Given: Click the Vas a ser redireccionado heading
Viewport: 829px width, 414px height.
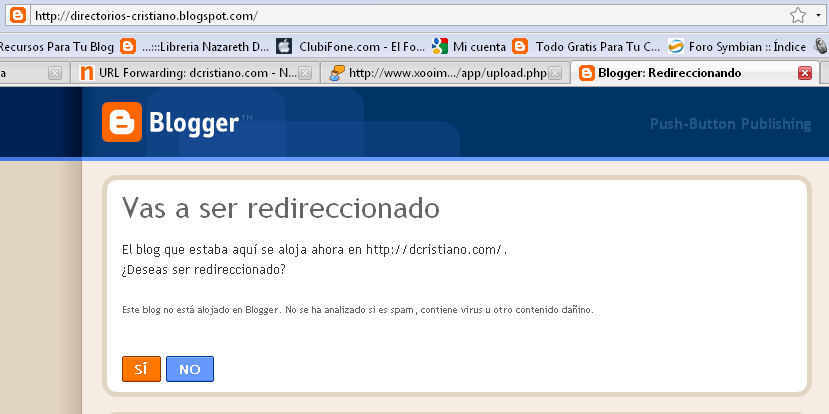Looking at the screenshot, I should [281, 208].
